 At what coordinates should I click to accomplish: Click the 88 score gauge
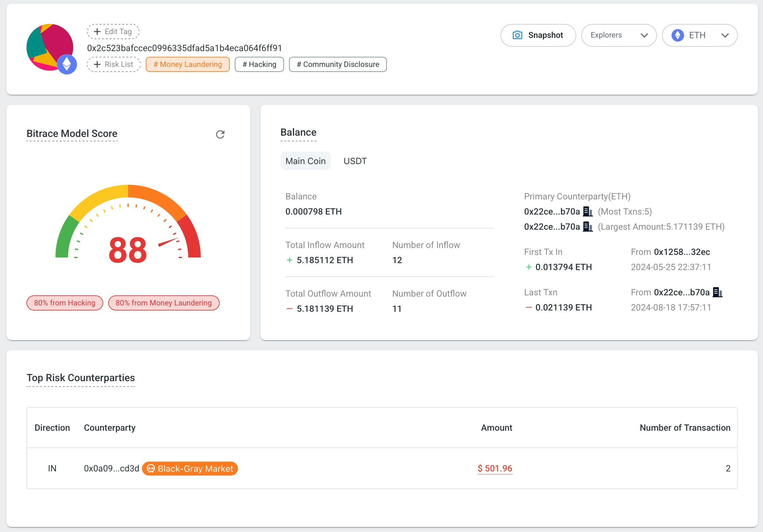tap(128, 250)
